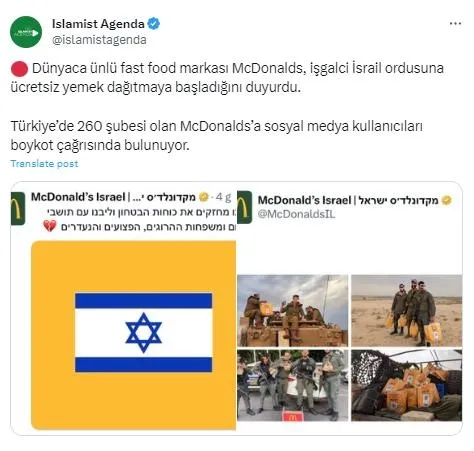474x451 pixels.
Task: Open photo of armed soldiers by white car
Action: 292,385
